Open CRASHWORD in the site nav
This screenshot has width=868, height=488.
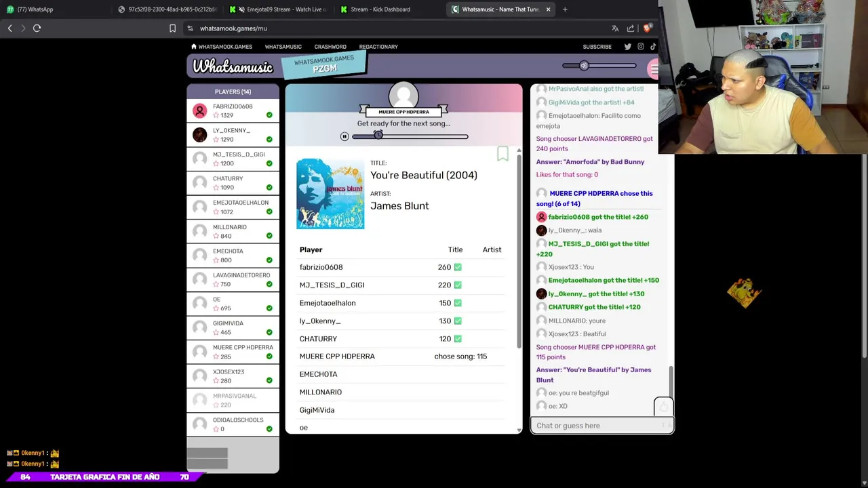[330, 47]
